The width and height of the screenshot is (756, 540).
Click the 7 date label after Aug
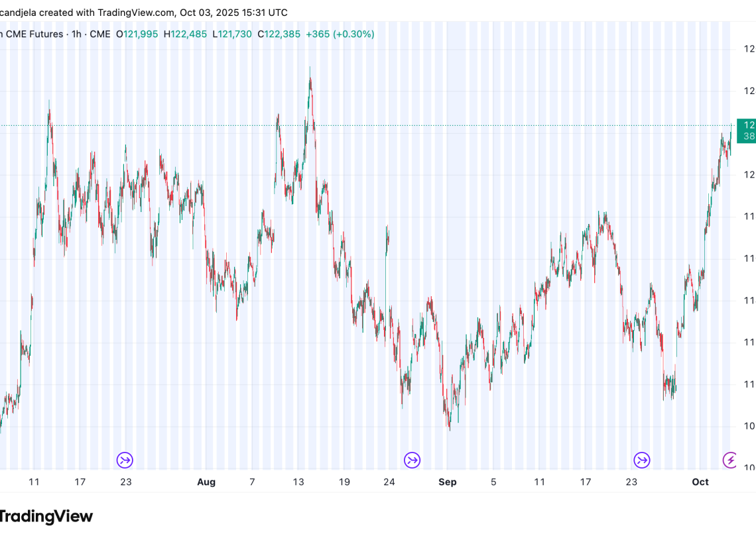(252, 482)
